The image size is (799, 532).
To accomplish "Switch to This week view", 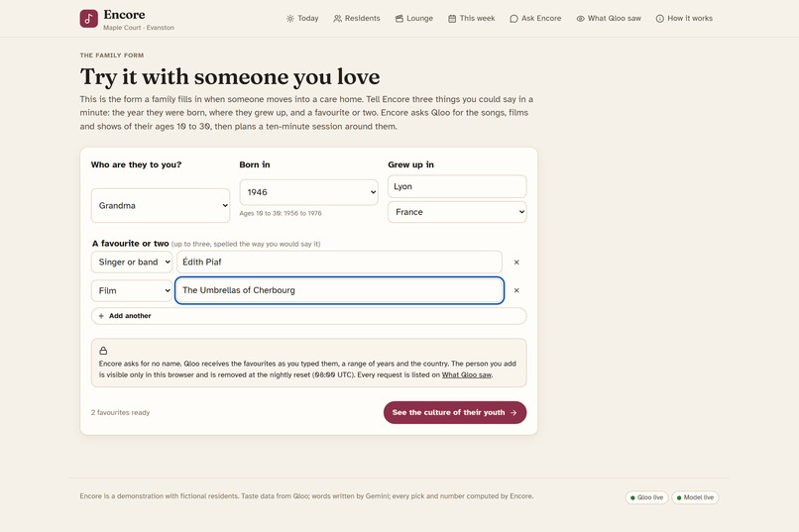I will point(471,18).
